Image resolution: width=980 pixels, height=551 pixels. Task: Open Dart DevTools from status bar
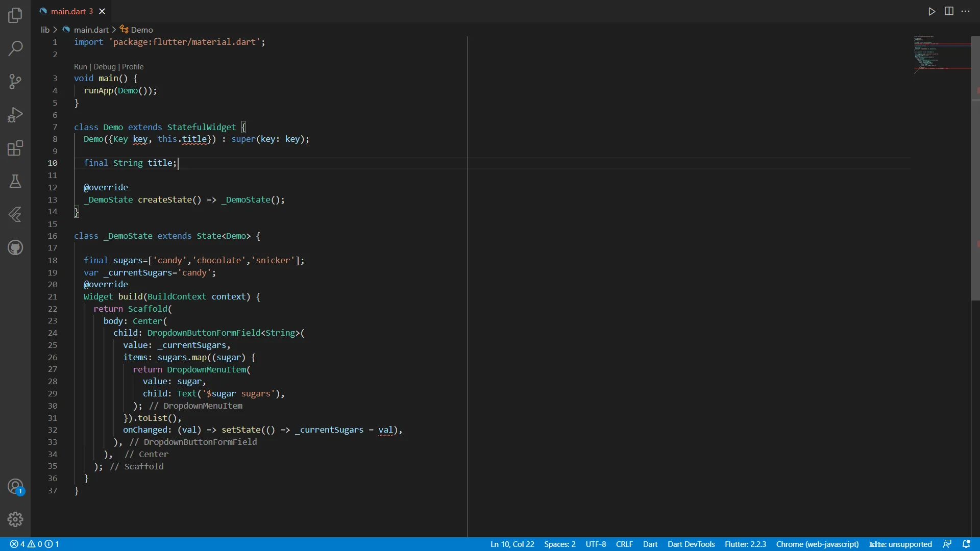coord(691,544)
